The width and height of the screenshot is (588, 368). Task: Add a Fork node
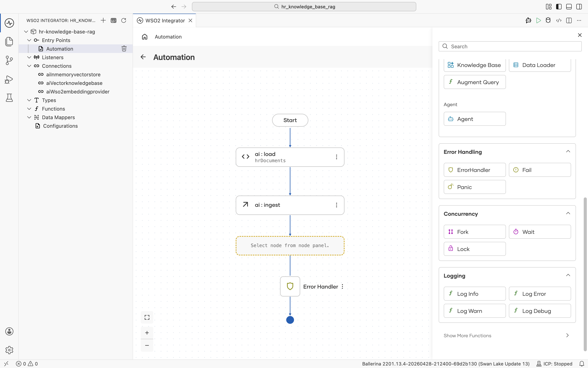click(x=474, y=232)
